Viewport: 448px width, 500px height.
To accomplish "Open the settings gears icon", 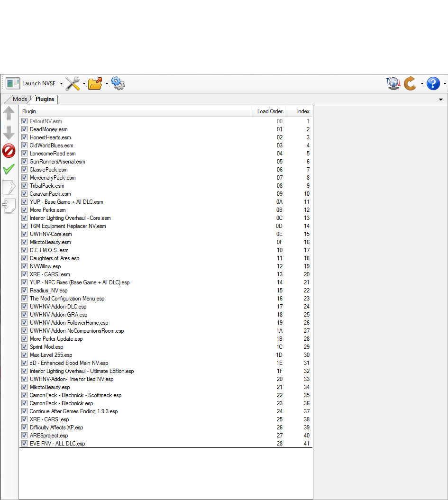I will (x=118, y=83).
